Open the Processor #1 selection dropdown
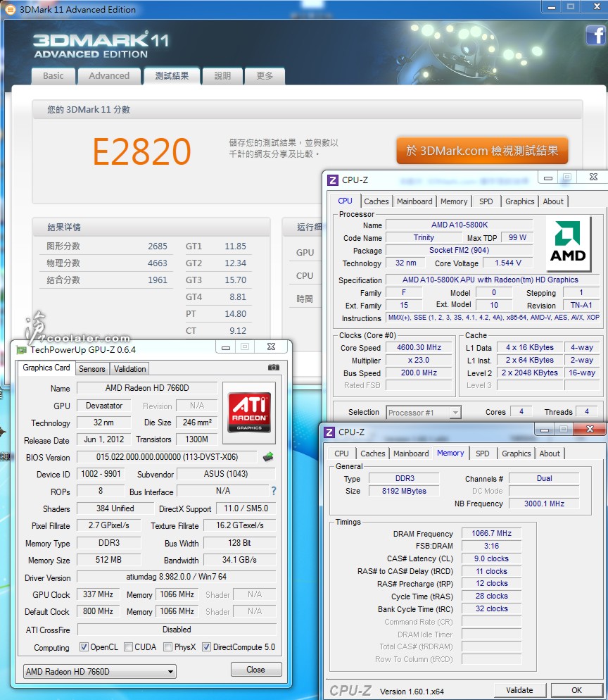Screen dimensions: 608x700 tap(424, 413)
